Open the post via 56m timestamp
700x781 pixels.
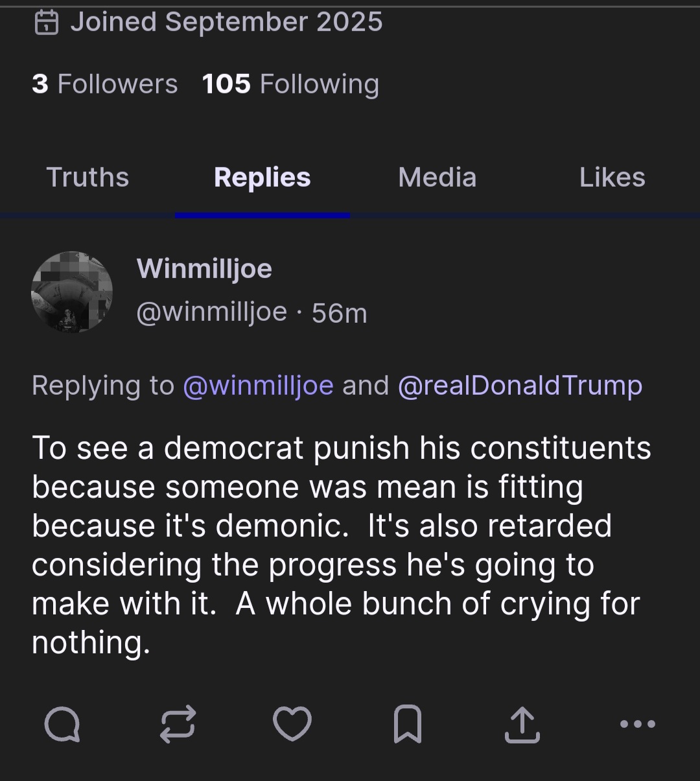pyautogui.click(x=339, y=314)
